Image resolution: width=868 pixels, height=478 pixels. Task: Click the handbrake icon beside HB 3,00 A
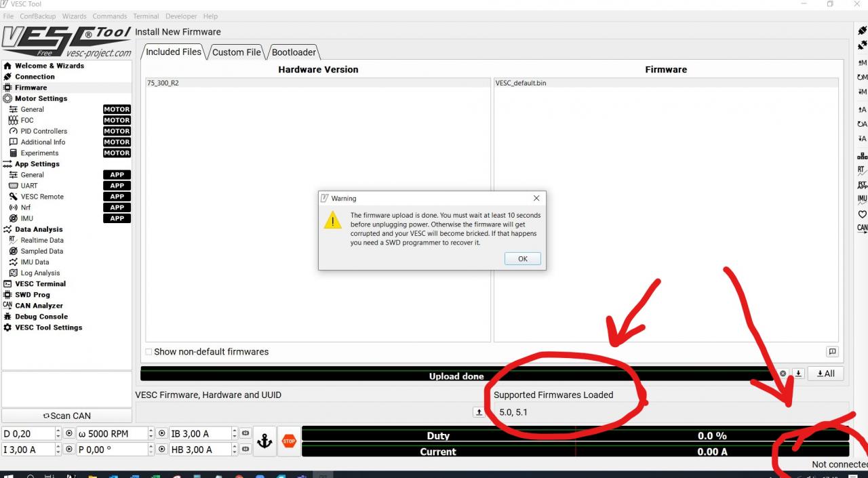[245, 450]
